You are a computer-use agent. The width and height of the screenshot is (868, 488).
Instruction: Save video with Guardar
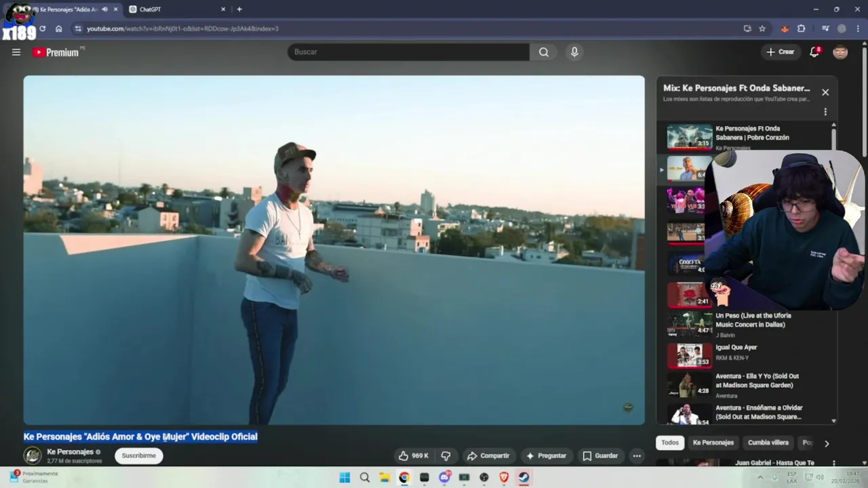click(601, 456)
